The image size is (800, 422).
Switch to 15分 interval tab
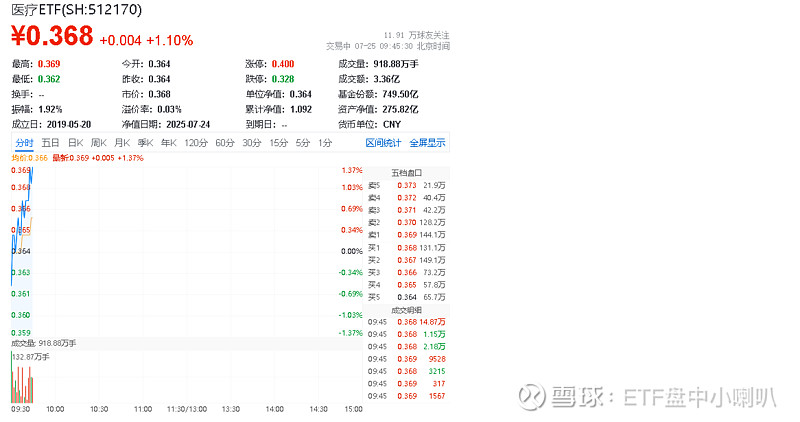(x=279, y=143)
